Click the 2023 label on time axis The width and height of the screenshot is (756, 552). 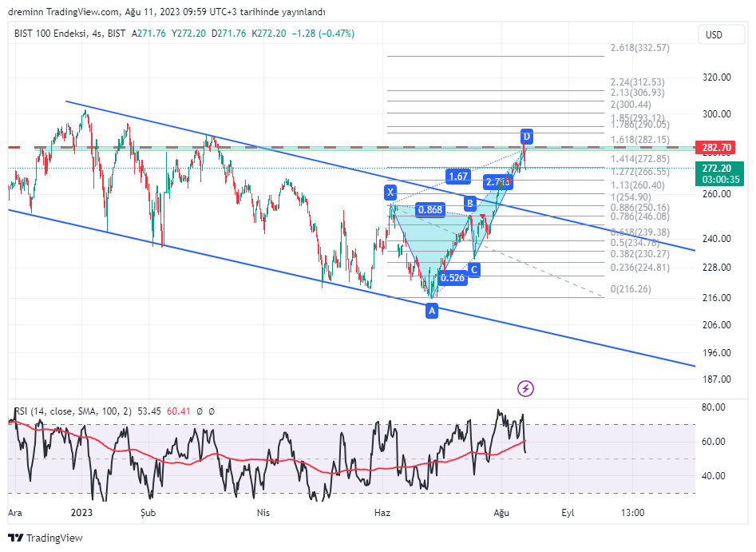[81, 512]
